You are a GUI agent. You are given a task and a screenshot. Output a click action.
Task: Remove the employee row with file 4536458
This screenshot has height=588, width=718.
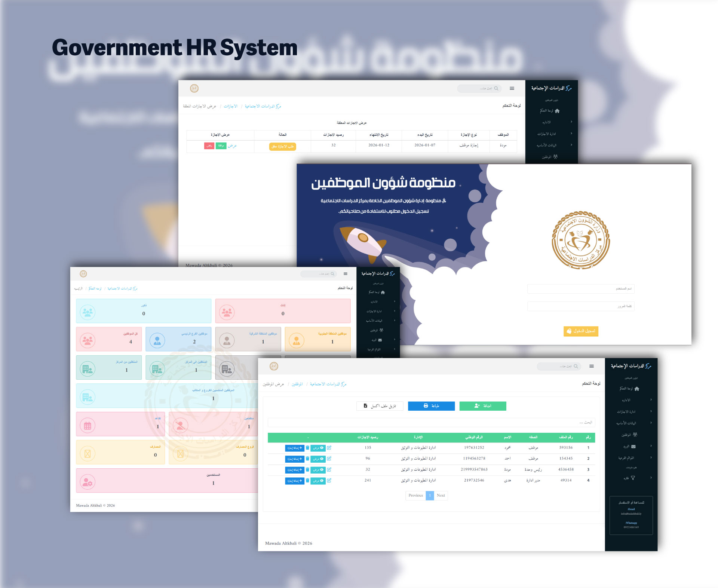pyautogui.click(x=307, y=469)
